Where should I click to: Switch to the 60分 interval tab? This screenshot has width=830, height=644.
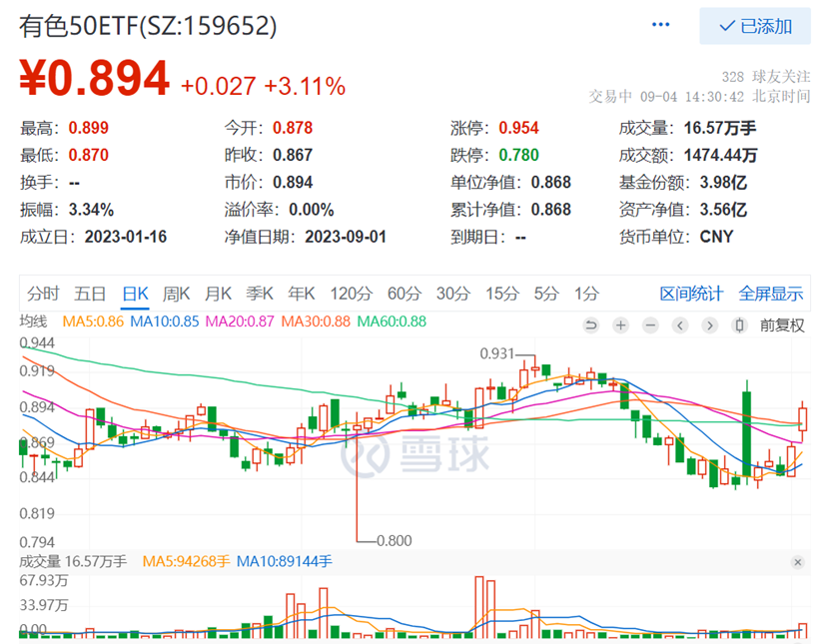[x=405, y=294]
